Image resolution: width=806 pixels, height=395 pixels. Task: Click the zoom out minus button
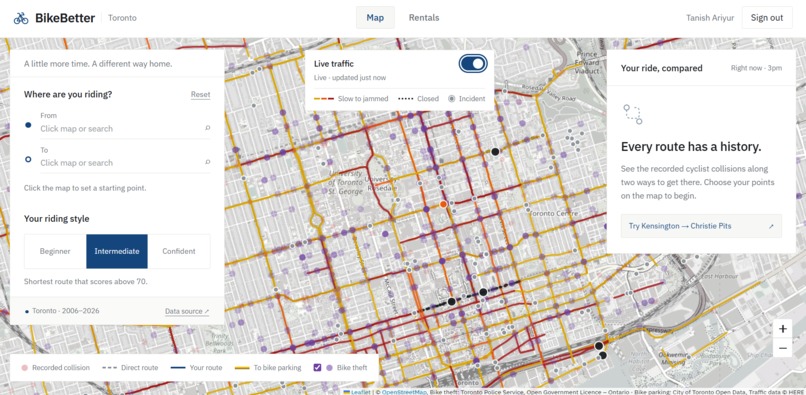pos(782,348)
